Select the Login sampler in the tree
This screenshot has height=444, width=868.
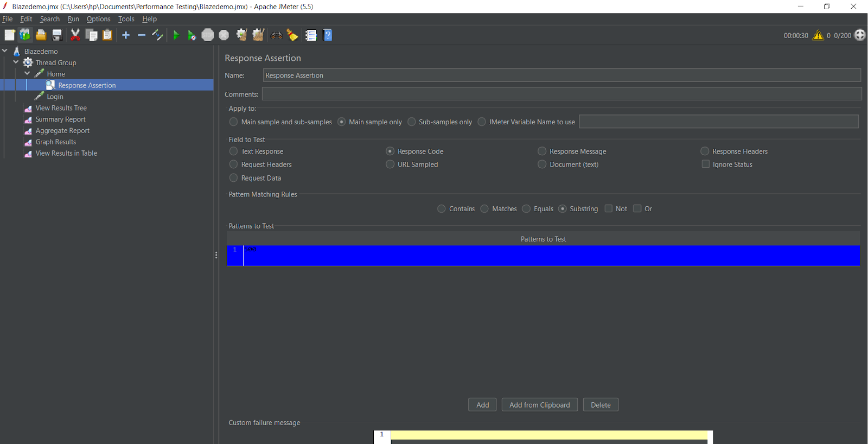tap(55, 97)
